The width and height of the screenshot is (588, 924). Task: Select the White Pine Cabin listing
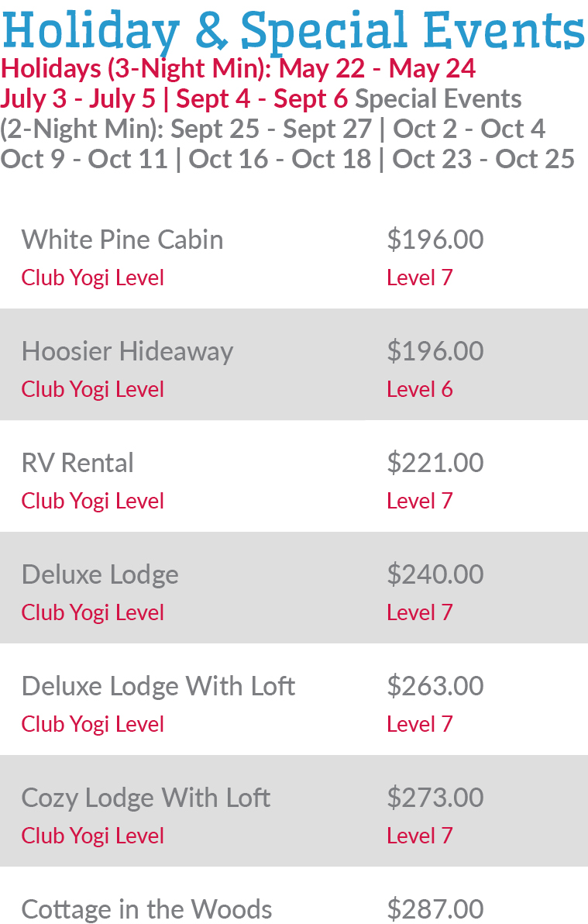click(122, 240)
